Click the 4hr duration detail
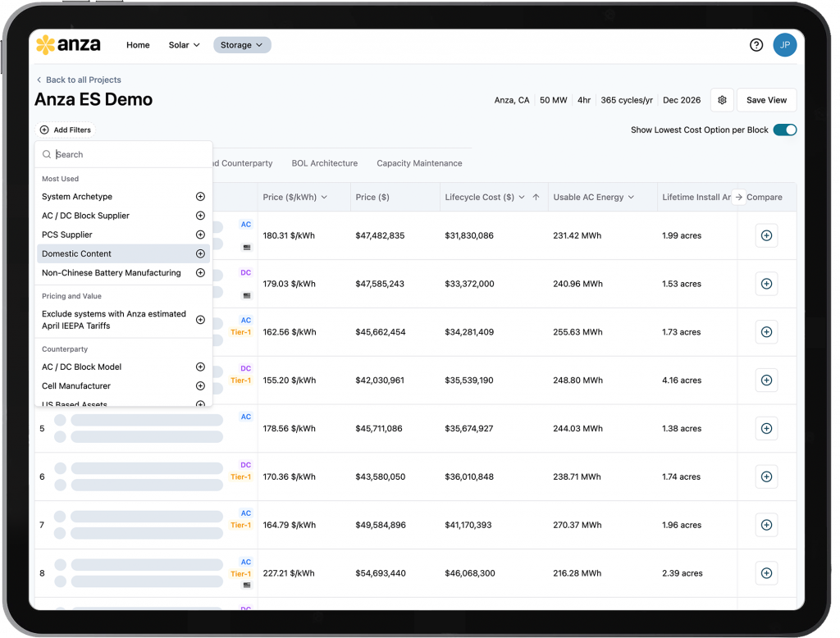This screenshot has width=840, height=638. point(584,100)
